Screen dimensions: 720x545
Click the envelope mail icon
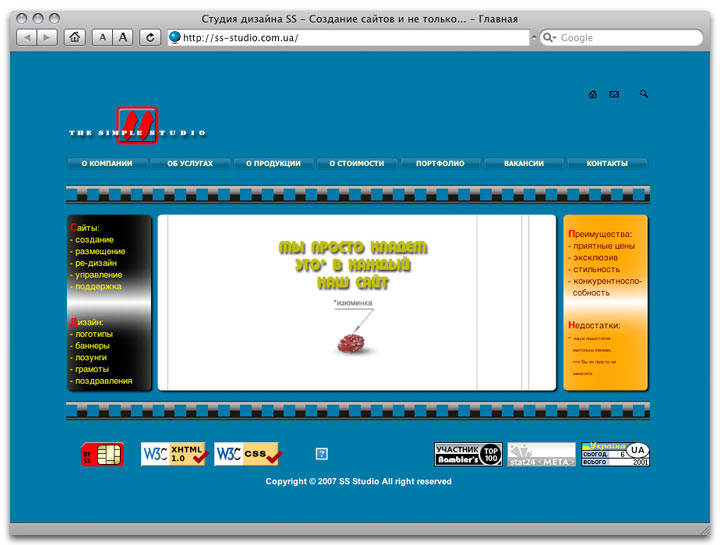pyautogui.click(x=614, y=95)
